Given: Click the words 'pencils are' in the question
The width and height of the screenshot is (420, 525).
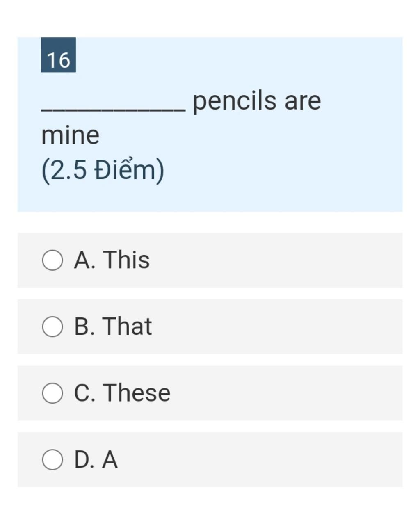Looking at the screenshot, I should pyautogui.click(x=257, y=102).
